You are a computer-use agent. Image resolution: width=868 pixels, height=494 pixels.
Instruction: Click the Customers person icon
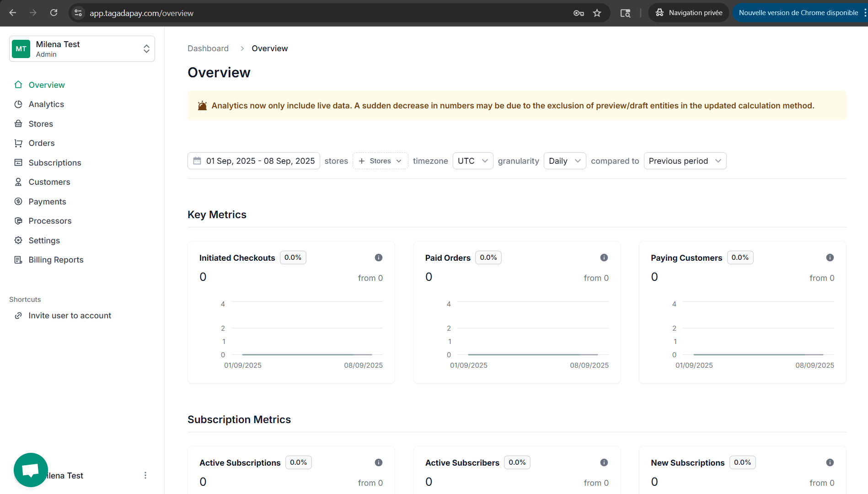point(18,182)
